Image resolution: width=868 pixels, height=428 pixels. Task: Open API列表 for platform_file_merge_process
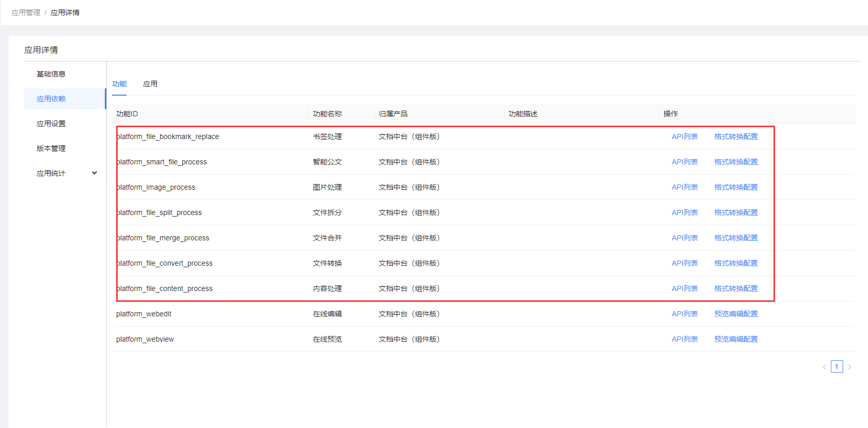(x=685, y=238)
